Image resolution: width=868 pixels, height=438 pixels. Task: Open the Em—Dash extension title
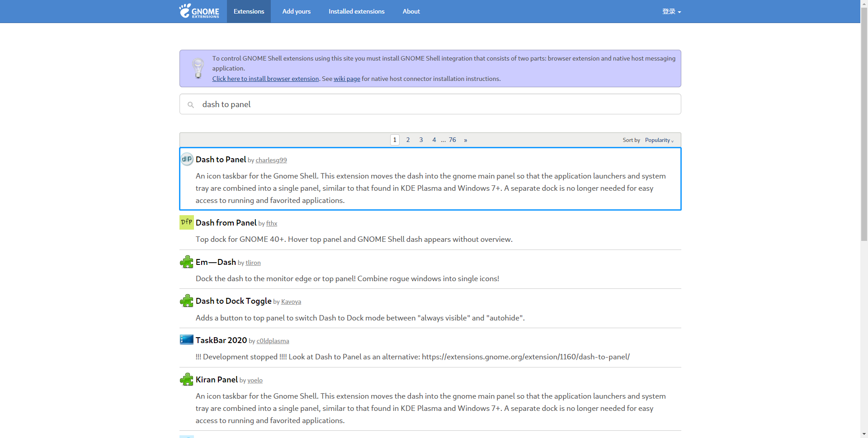(216, 262)
